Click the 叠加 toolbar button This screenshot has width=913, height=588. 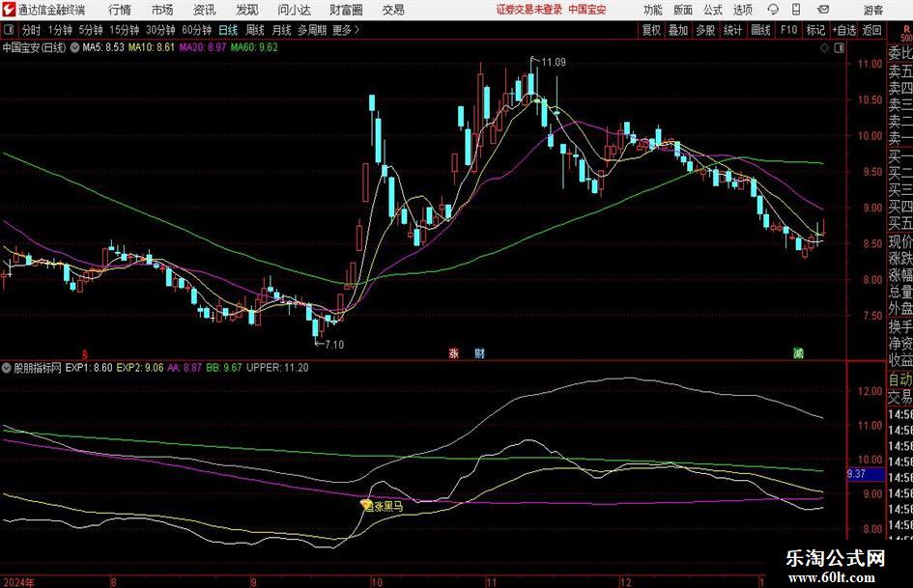coord(678,30)
